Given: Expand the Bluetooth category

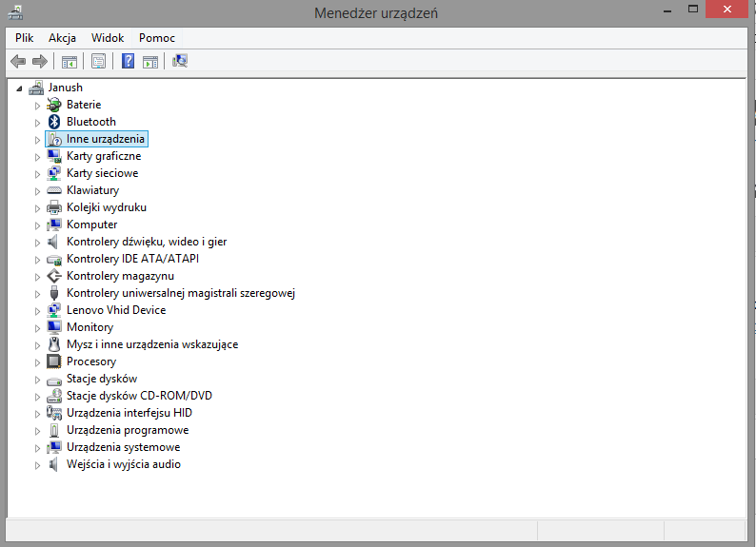Looking at the screenshot, I should (37, 123).
